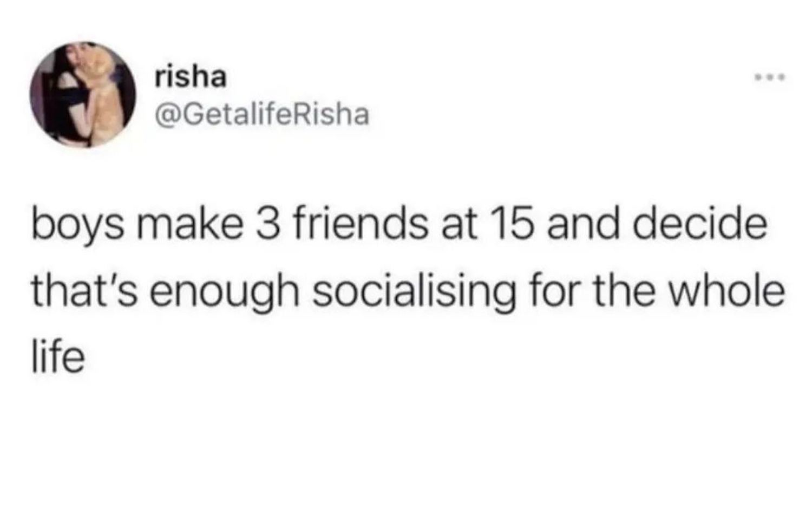Click the word "life" on the last line

click(x=58, y=356)
